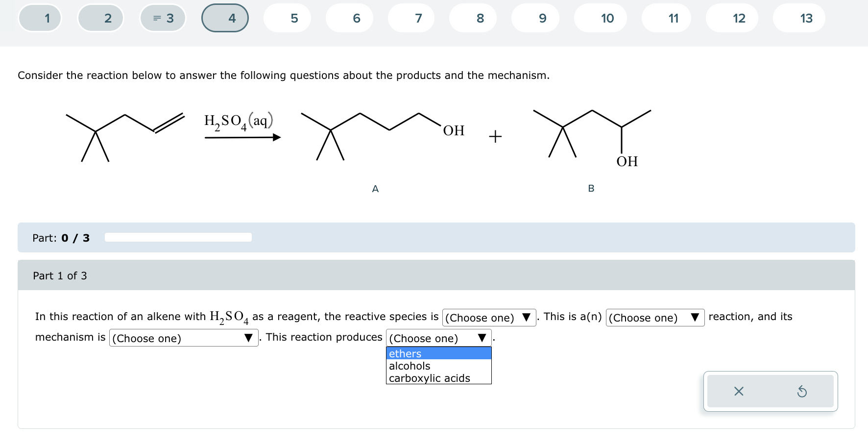Go to question 1

click(40, 18)
